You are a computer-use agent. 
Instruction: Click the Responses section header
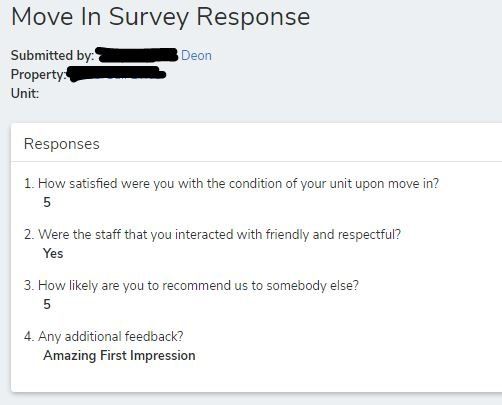click(x=62, y=144)
